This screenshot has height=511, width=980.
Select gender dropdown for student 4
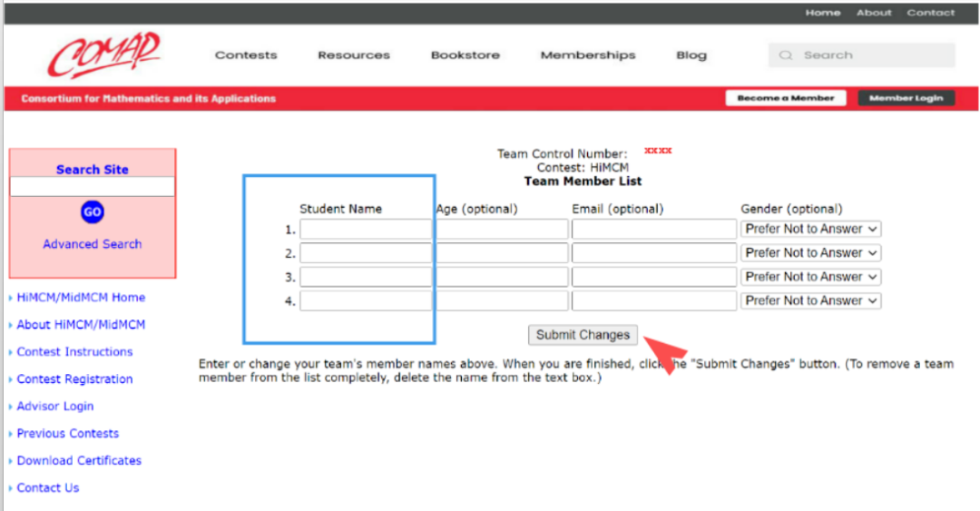(810, 300)
